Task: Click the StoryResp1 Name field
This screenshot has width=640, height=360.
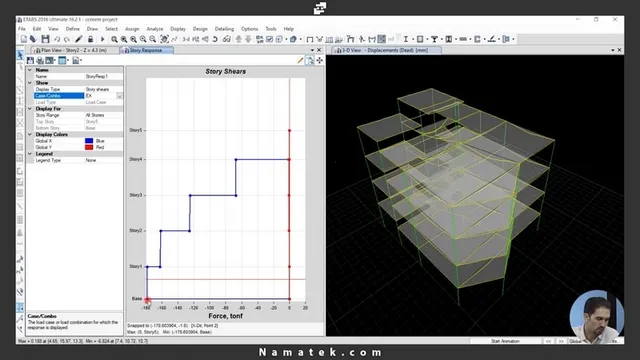Action: click(x=103, y=76)
